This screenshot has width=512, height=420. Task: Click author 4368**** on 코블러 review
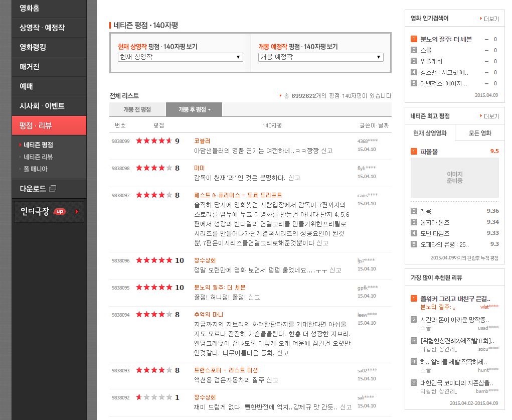click(368, 141)
